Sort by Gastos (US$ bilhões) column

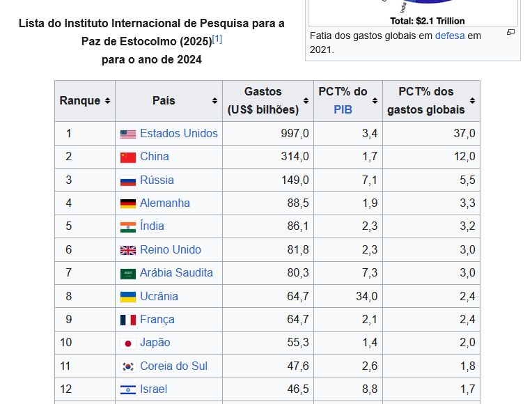point(306,101)
